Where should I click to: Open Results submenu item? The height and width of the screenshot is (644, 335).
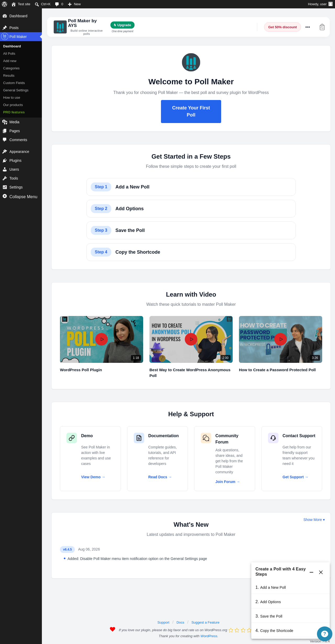(21, 75)
